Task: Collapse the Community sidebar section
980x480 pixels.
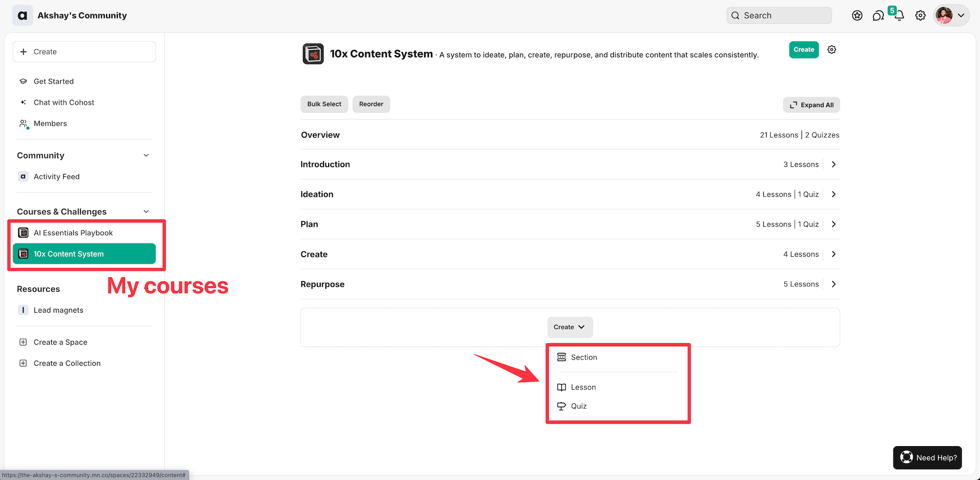Action: coord(146,155)
